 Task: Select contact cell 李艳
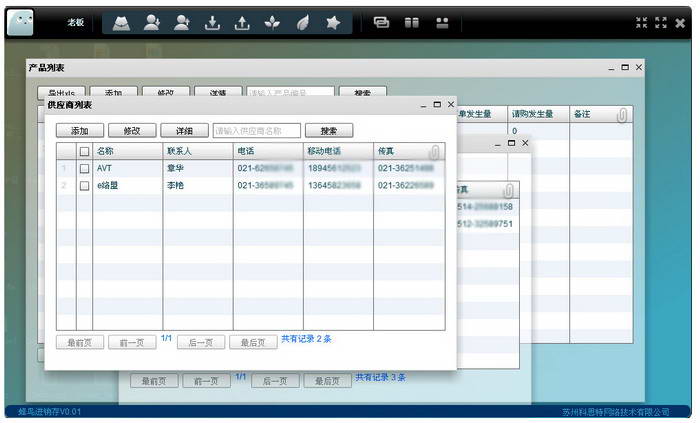tap(198, 185)
